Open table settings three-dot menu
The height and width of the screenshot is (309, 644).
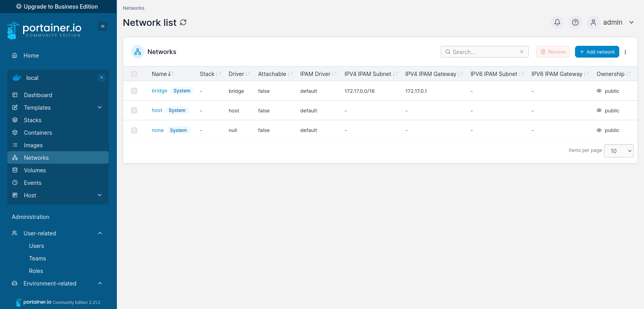pos(625,52)
